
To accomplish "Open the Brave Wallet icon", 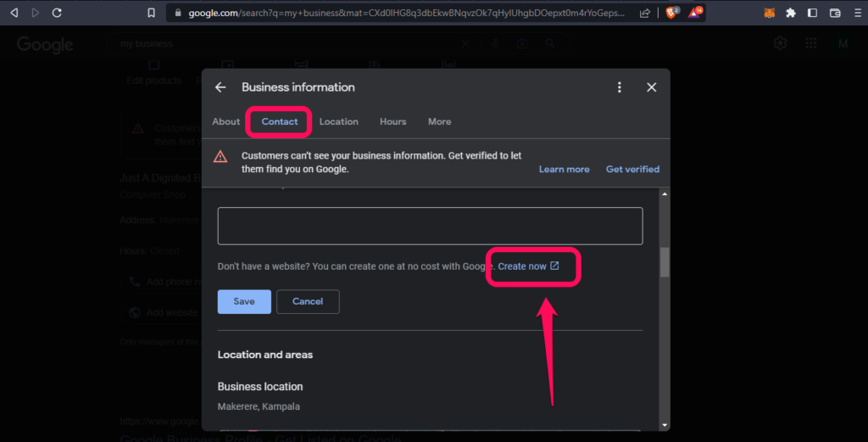I will 835,13.
